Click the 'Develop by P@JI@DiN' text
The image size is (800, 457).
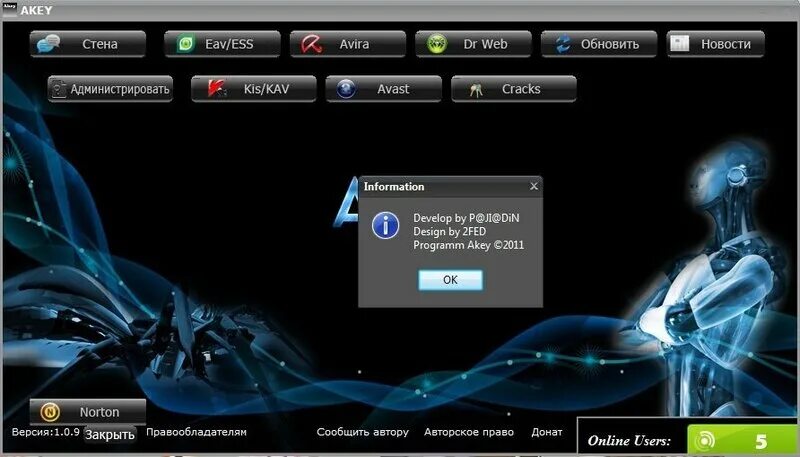pyautogui.click(x=466, y=218)
